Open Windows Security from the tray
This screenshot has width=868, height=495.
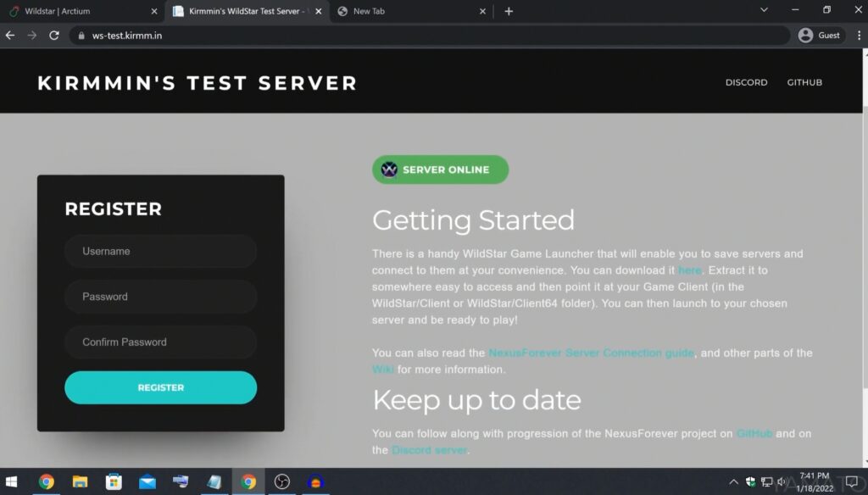(750, 481)
